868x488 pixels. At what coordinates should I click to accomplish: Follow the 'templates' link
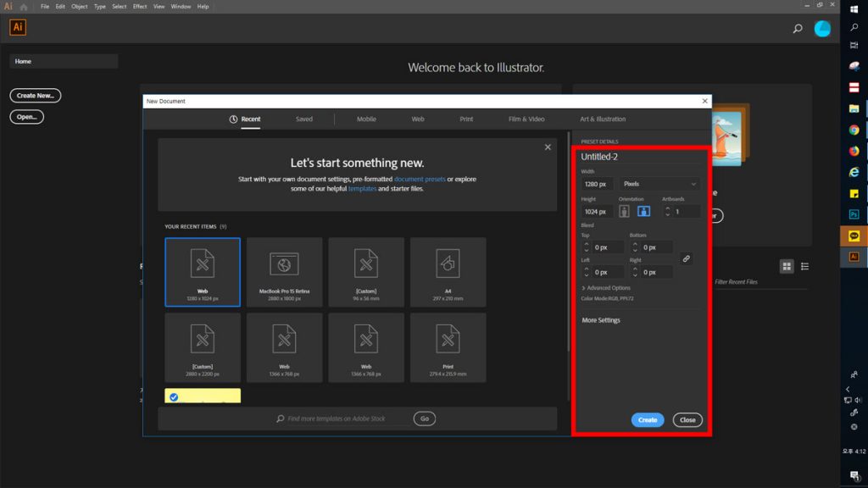(x=362, y=189)
